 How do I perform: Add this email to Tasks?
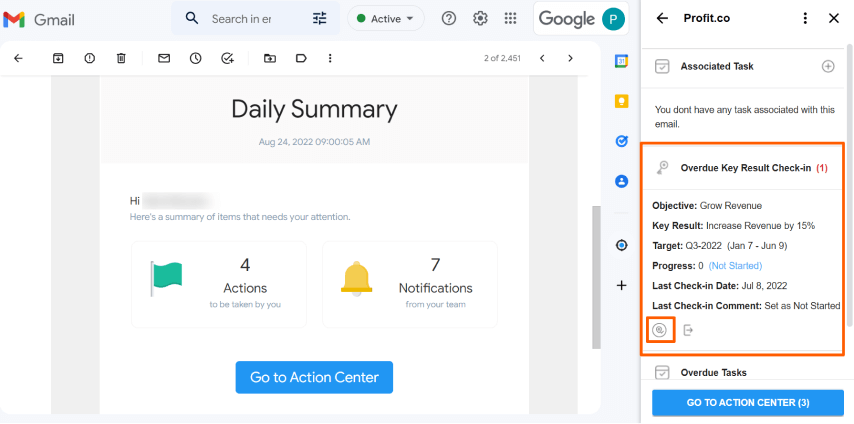[228, 58]
